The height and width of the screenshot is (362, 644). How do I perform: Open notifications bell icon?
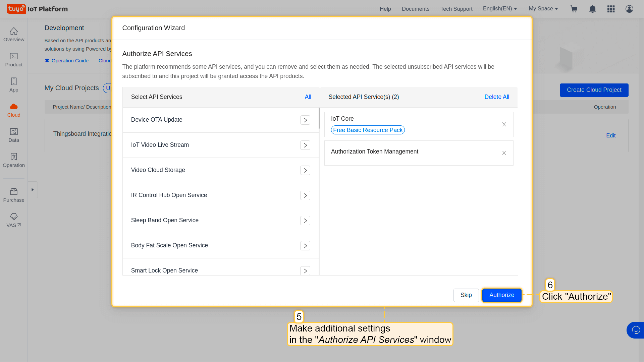[x=593, y=9]
